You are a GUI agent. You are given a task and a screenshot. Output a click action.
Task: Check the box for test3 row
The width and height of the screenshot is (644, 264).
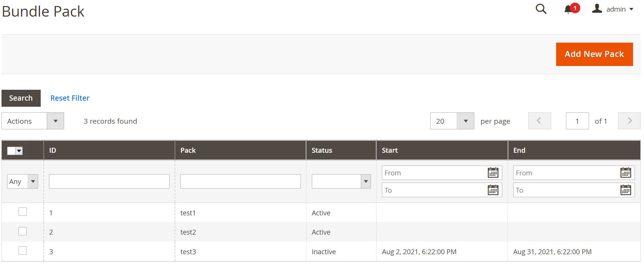[x=23, y=250]
